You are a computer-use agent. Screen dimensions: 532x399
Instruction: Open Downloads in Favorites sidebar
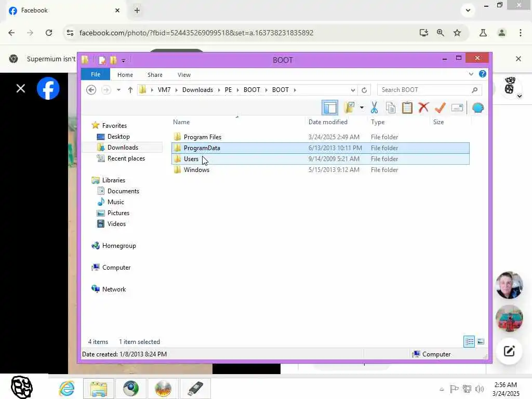coord(123,147)
